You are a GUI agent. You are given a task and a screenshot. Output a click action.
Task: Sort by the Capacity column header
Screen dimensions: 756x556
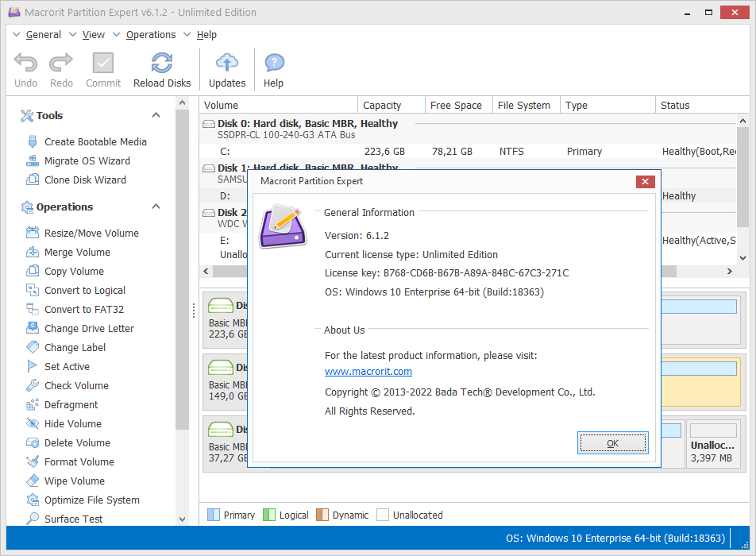391,105
